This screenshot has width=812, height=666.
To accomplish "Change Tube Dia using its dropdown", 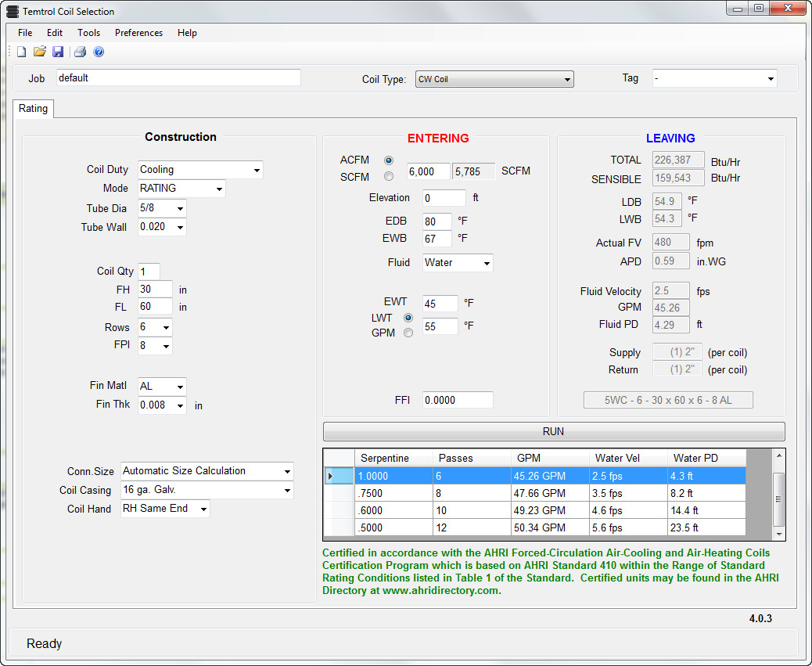I will tap(181, 207).
